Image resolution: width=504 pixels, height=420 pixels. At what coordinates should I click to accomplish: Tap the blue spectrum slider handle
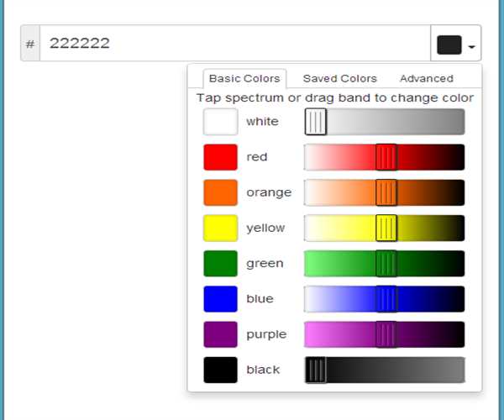[x=386, y=298]
